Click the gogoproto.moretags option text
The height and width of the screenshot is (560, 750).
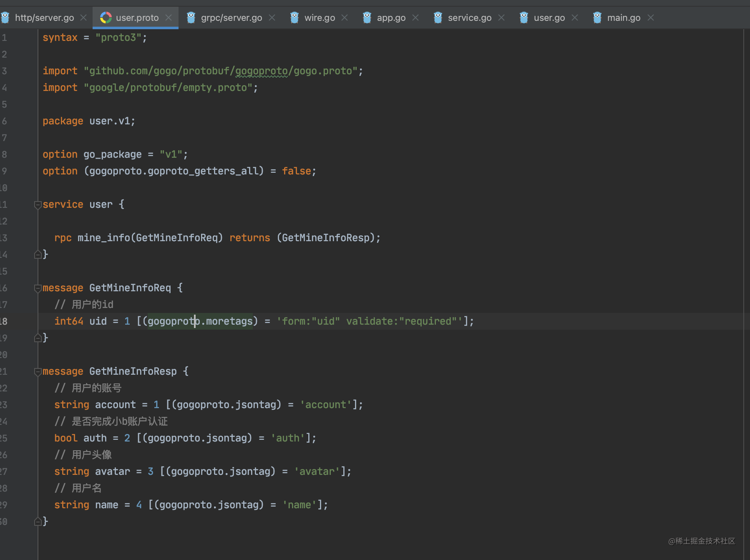tap(200, 321)
